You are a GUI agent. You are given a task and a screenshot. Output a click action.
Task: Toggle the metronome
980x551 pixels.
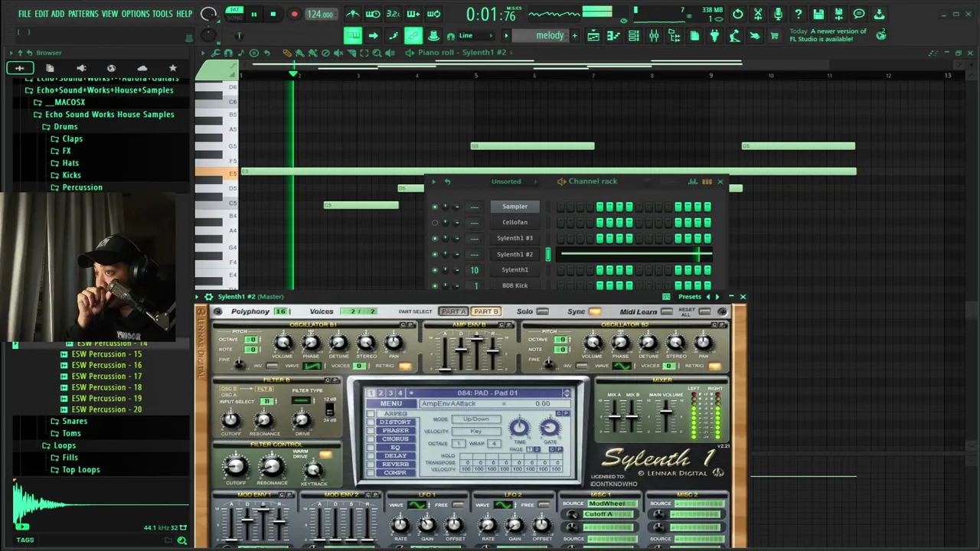tap(352, 14)
